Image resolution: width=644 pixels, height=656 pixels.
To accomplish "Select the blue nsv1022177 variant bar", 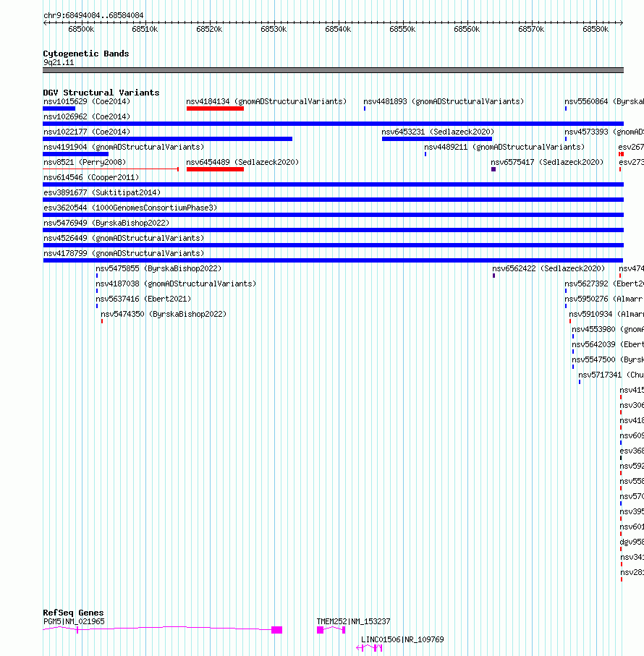I will tap(167, 139).
